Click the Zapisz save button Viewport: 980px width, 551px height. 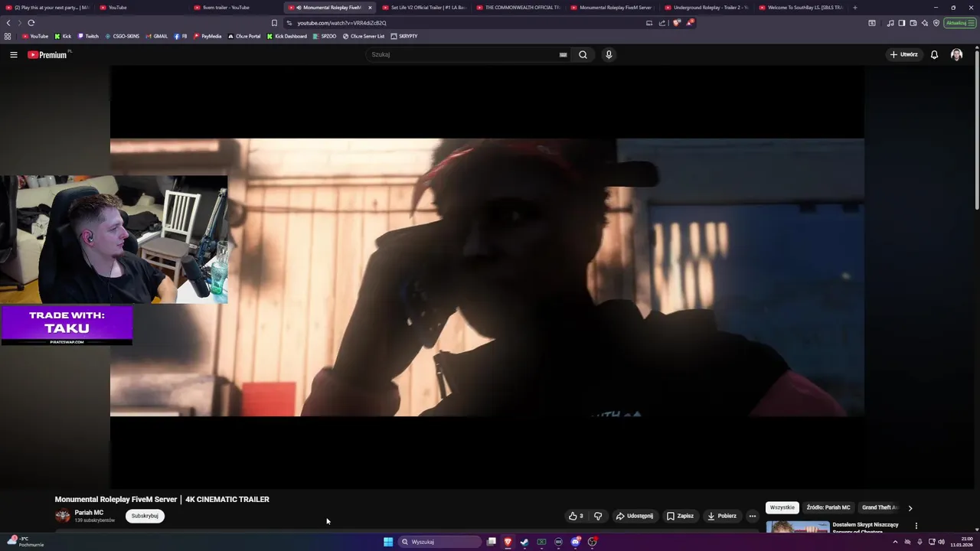point(680,516)
